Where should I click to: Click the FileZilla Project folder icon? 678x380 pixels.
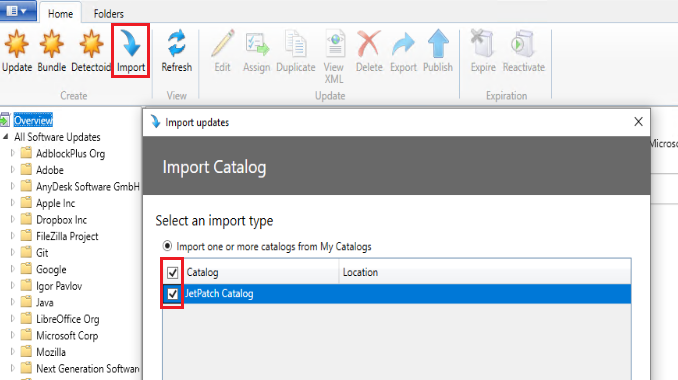coord(26,236)
